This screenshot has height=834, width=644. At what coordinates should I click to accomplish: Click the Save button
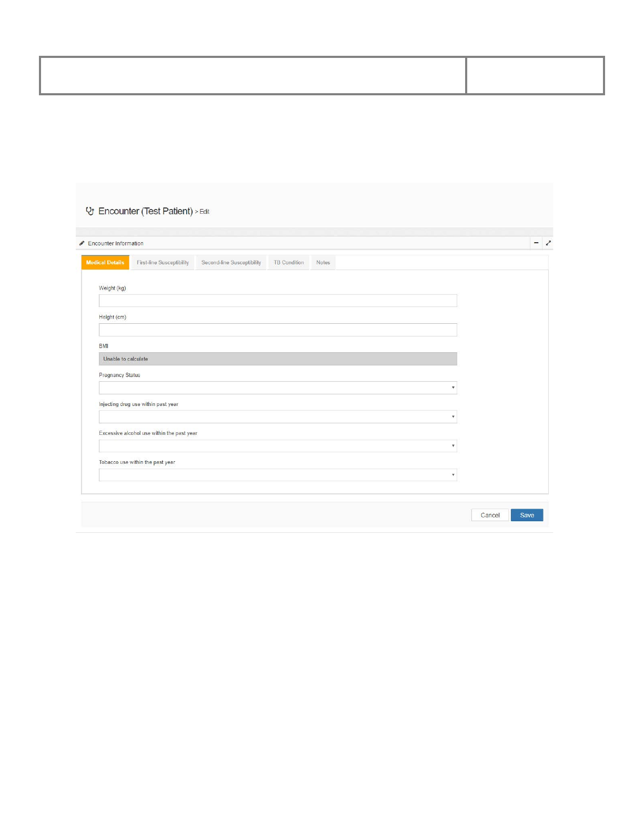pyautogui.click(x=527, y=515)
